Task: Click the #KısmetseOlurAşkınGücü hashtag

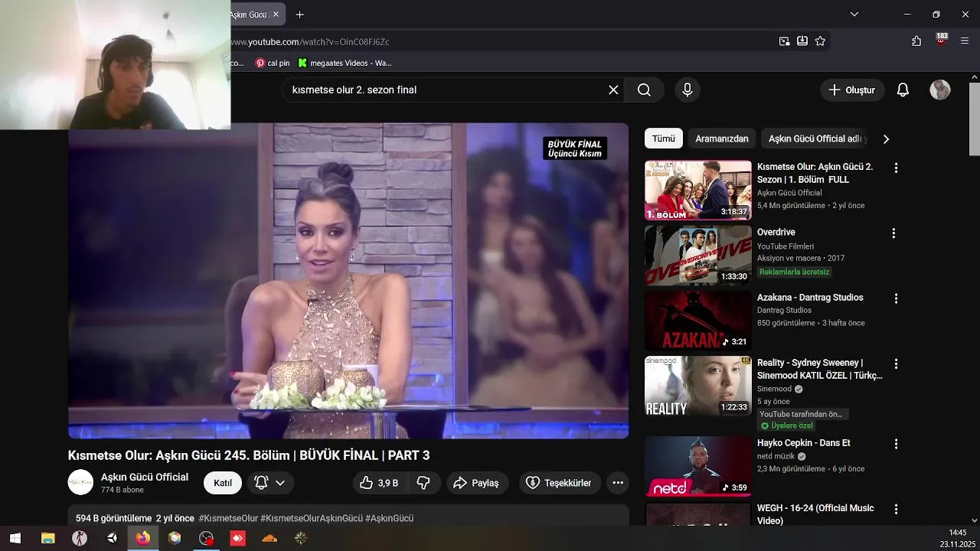Action: point(312,518)
